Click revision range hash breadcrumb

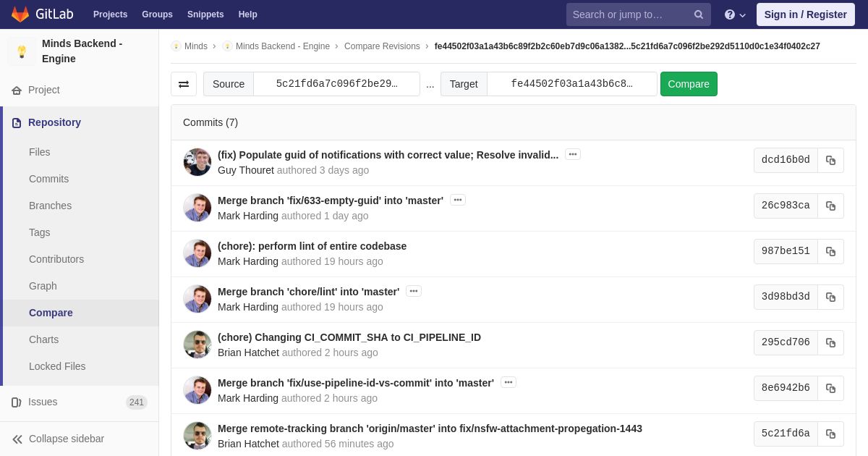[627, 46]
